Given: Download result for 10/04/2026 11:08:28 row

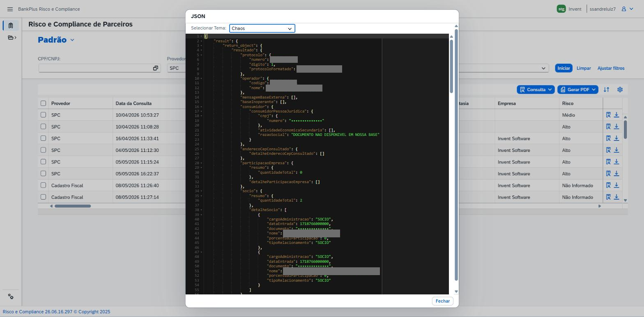Looking at the screenshot, I should [616, 127].
